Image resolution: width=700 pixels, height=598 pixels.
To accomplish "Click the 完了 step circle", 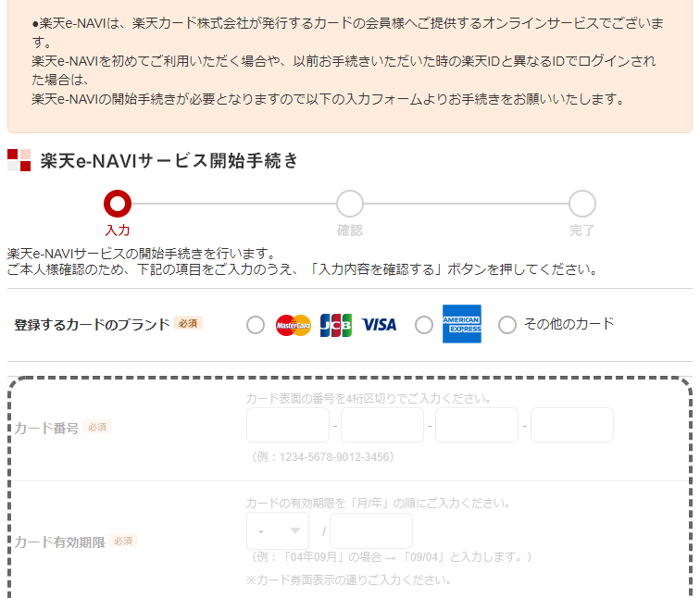I will (x=582, y=204).
